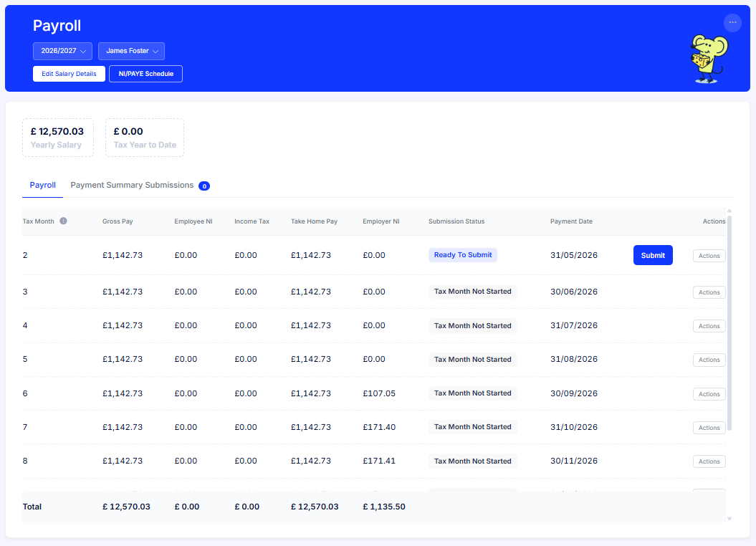Screen dimensions: 756x546
Task: Open Actions for tax month 8
Action: (709, 461)
